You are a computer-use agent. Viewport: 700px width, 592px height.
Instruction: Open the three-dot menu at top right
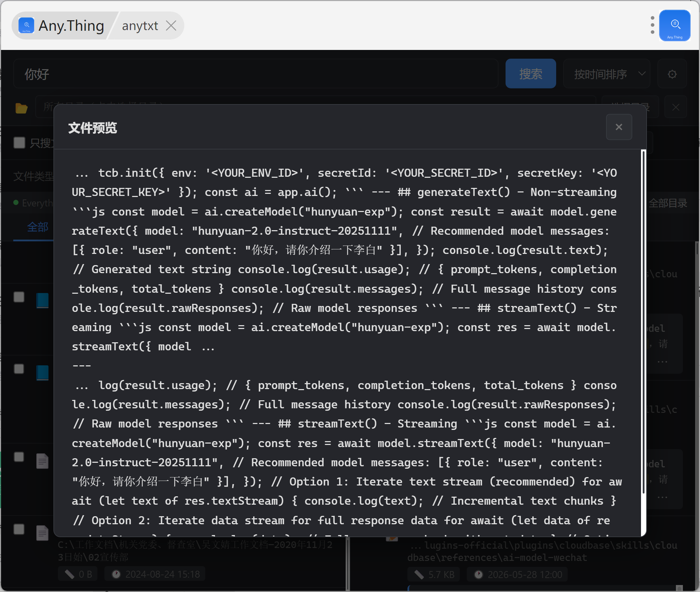tap(652, 25)
